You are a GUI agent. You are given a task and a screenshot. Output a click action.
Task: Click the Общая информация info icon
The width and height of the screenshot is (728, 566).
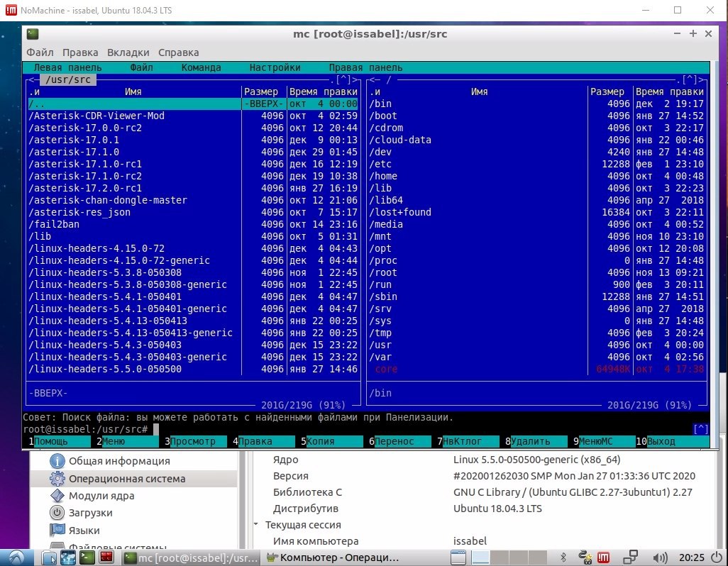57,461
